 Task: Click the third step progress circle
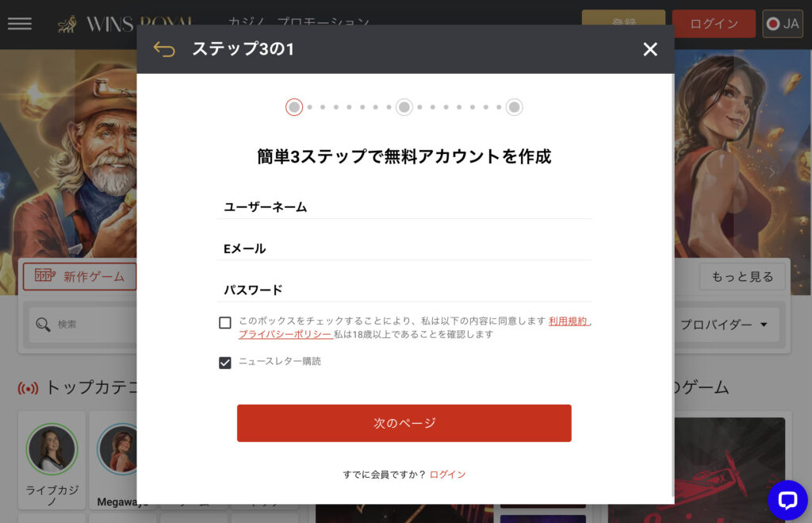(x=514, y=107)
